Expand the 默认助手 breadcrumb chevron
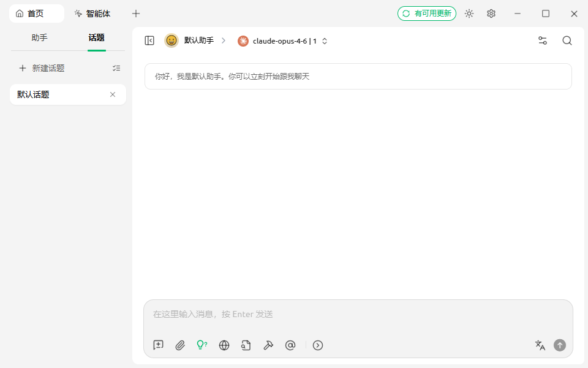The height and width of the screenshot is (368, 588). coord(224,40)
